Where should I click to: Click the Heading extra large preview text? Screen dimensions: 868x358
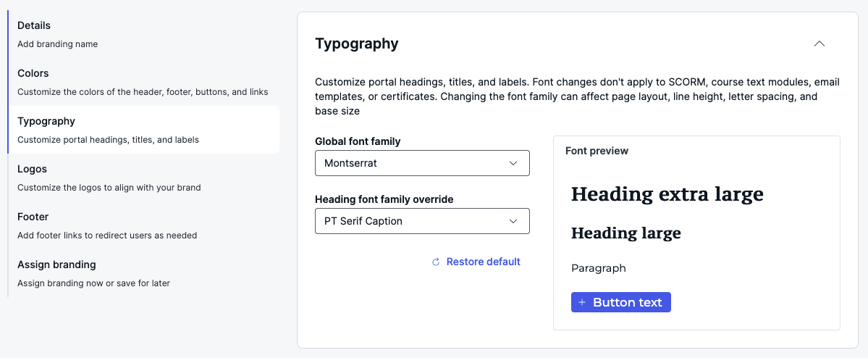(x=667, y=194)
